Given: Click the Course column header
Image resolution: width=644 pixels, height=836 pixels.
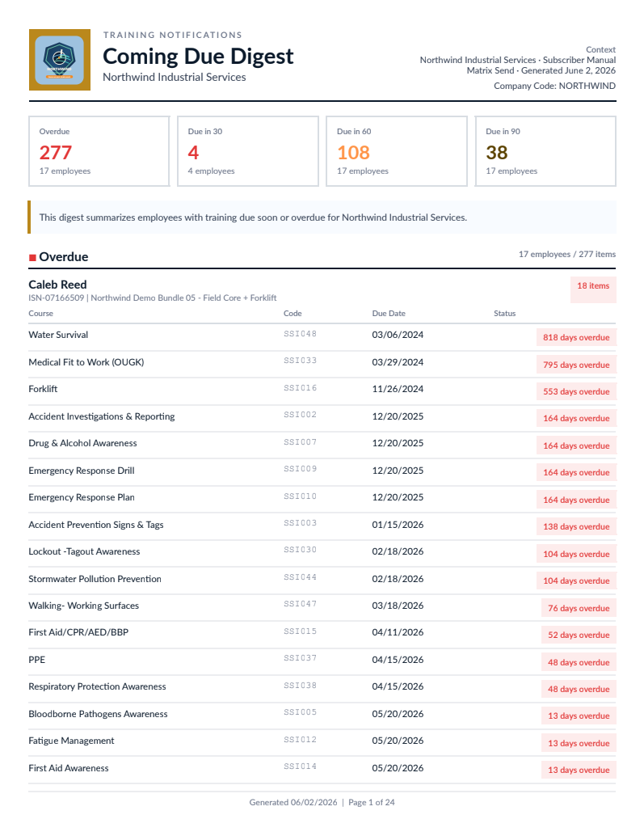Looking at the screenshot, I should point(41,314).
